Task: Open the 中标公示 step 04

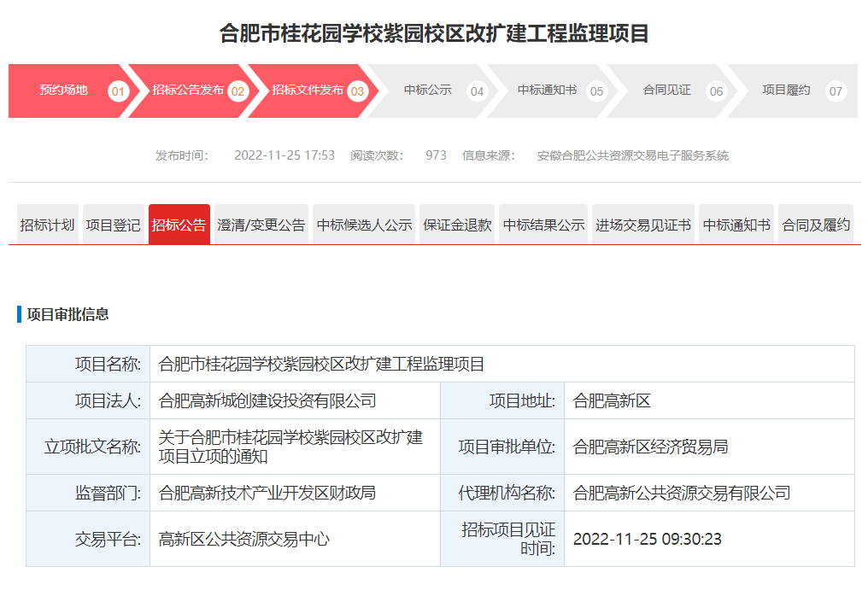Action: point(431,91)
